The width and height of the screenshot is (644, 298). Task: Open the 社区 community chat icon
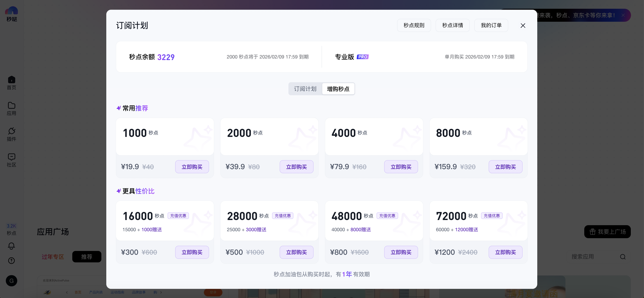[11, 157]
